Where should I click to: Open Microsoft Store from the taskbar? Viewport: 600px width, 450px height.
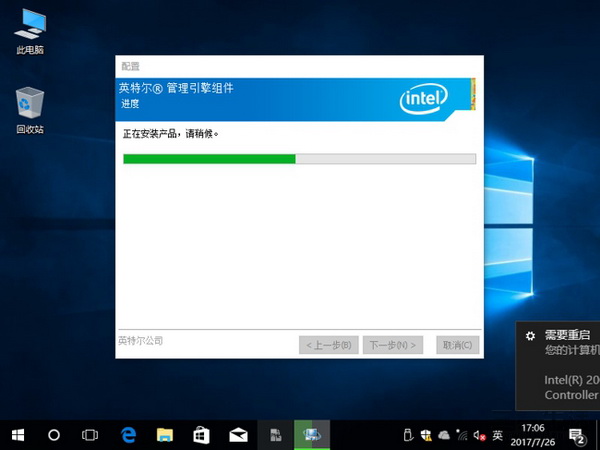202,435
